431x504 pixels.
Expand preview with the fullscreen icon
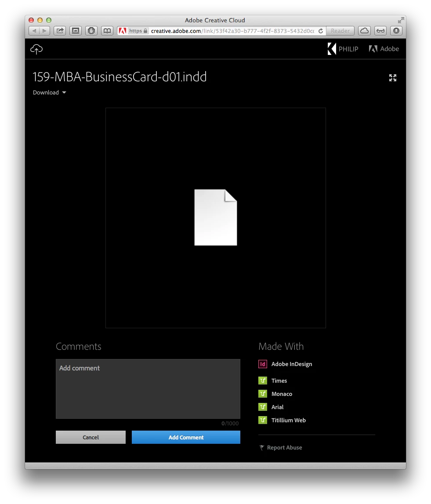point(393,78)
